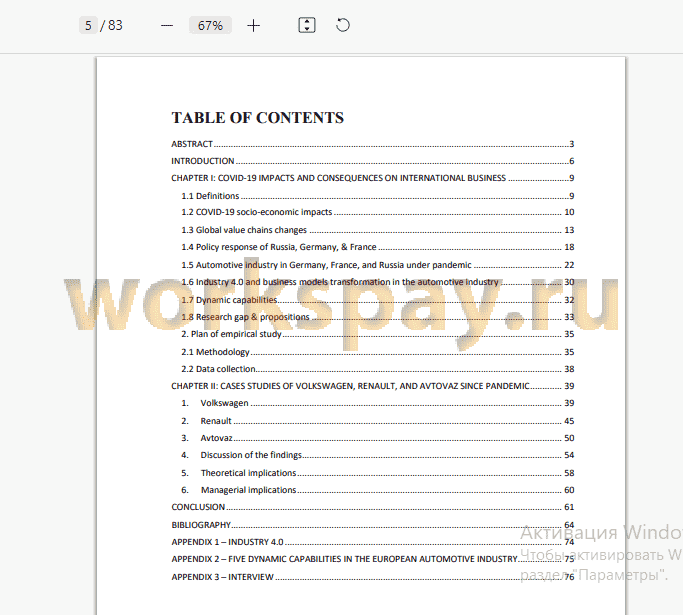The image size is (683, 615).
Task: Click the fit to page icon
Action: click(x=307, y=25)
